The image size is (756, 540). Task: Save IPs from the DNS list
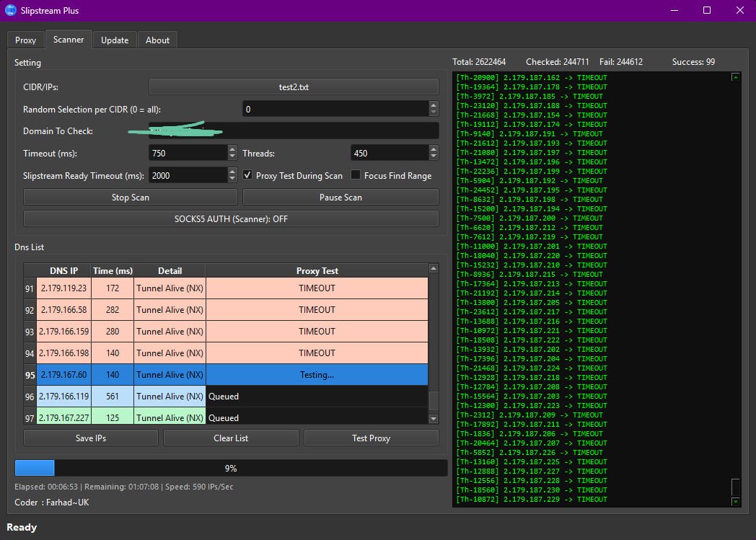pos(91,438)
